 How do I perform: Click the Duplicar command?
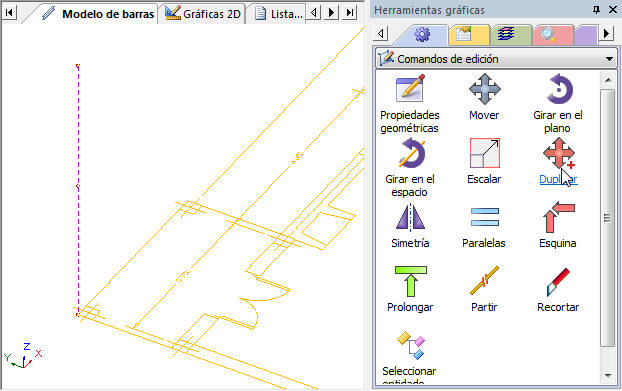coord(558,161)
